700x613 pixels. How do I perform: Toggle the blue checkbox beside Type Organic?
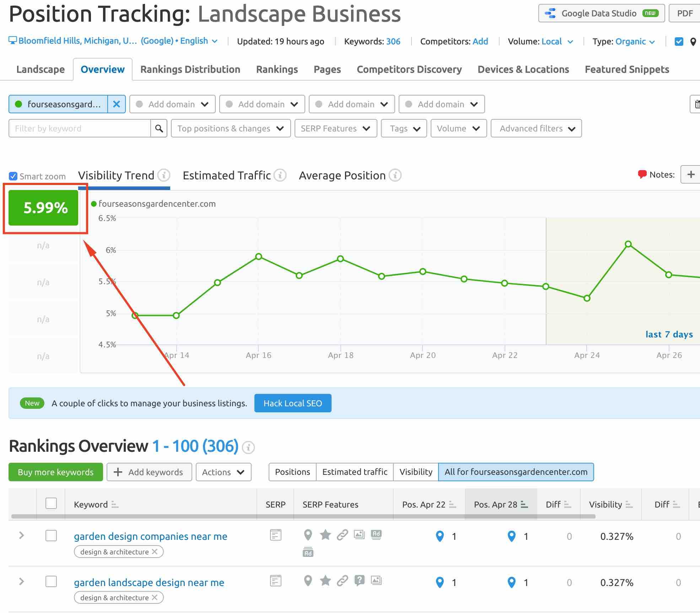[679, 42]
